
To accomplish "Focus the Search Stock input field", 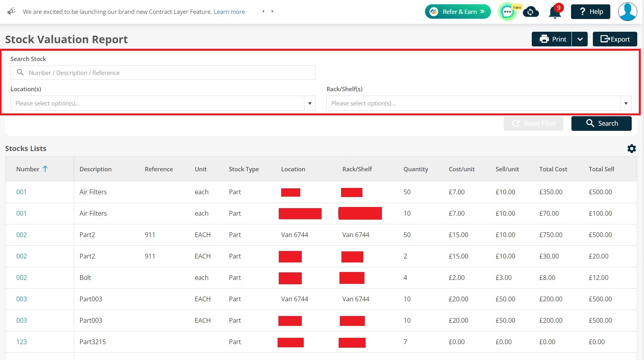I will [163, 73].
